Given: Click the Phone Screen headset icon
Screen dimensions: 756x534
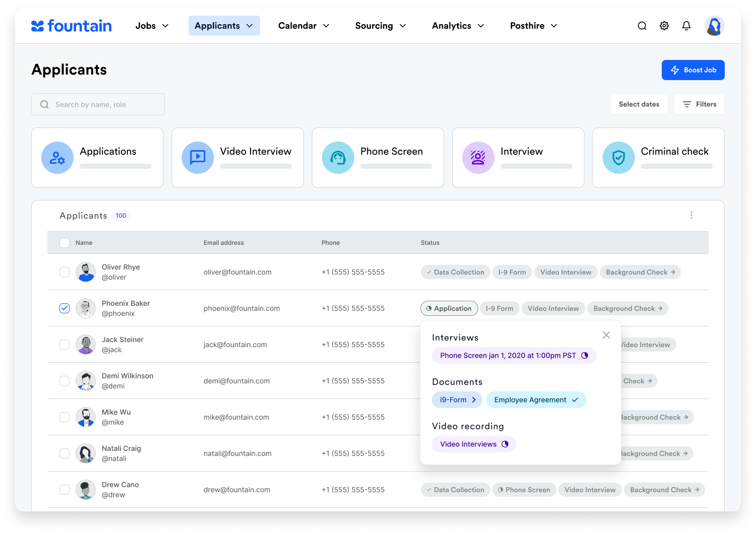Looking at the screenshot, I should click(338, 158).
